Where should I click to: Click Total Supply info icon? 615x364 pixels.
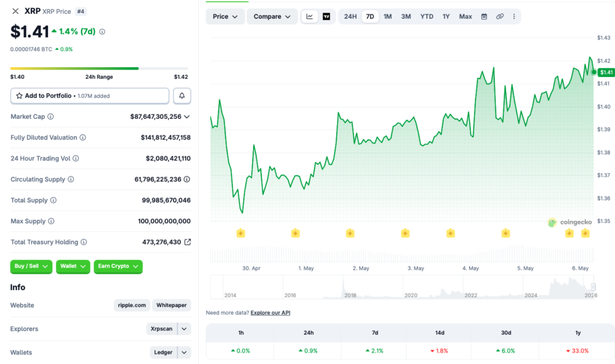coord(53,200)
